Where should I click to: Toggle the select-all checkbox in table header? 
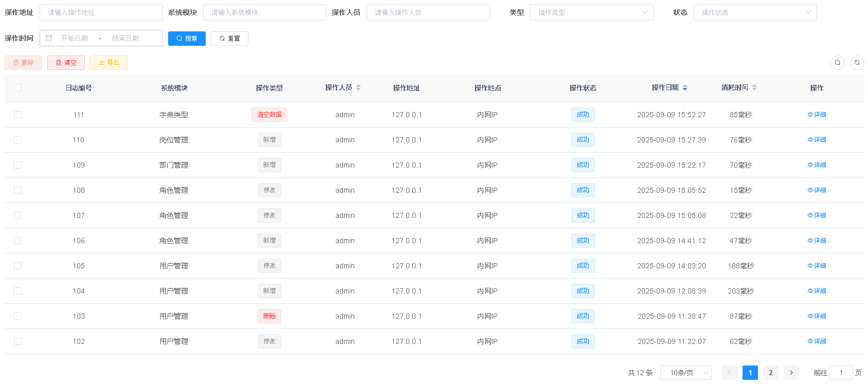pos(17,88)
